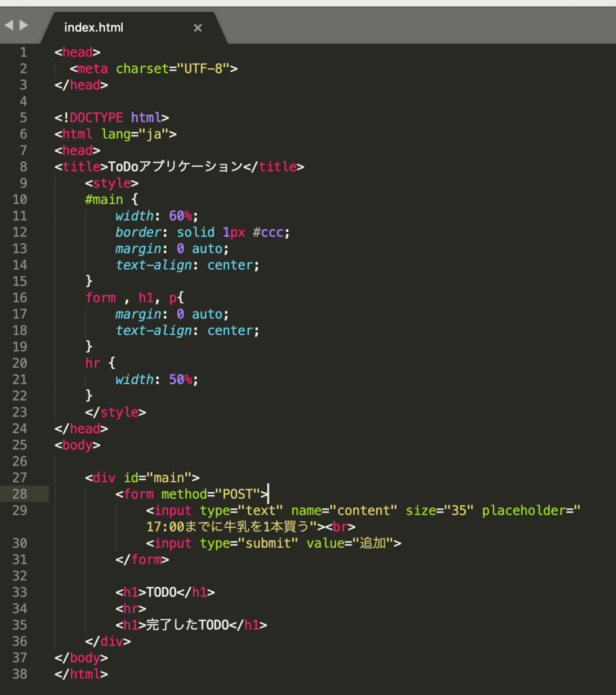616x695 pixels.
Task: Click line number 28 in gutter
Action: 20,494
